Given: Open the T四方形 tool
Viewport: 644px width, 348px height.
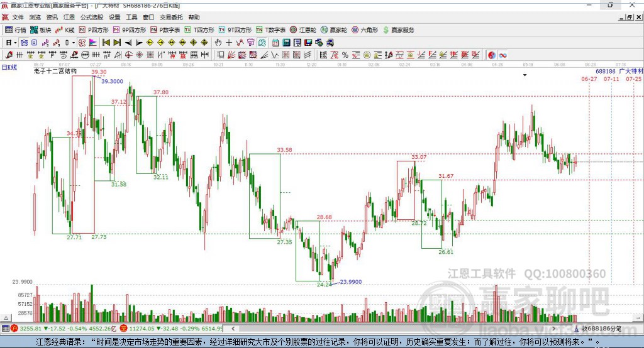Looking at the screenshot, I should tap(199, 30).
